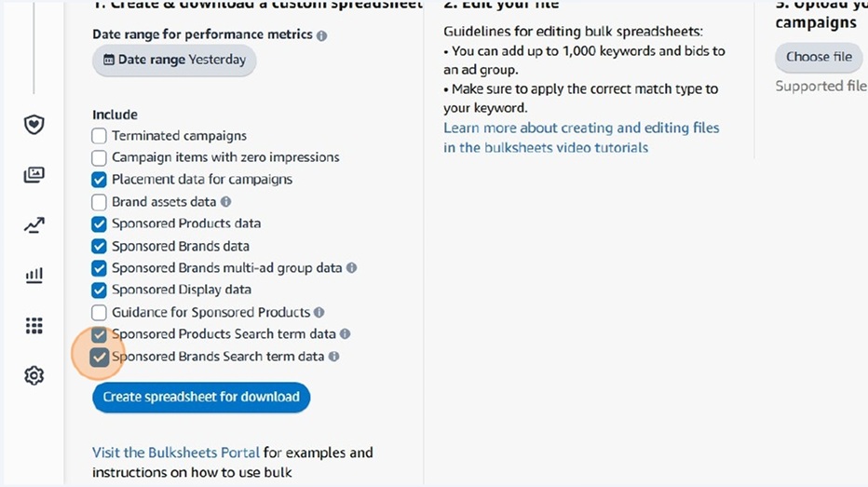Open the creative assets image sidebar icon
Image resolution: width=868 pixels, height=487 pixels.
pos(34,175)
